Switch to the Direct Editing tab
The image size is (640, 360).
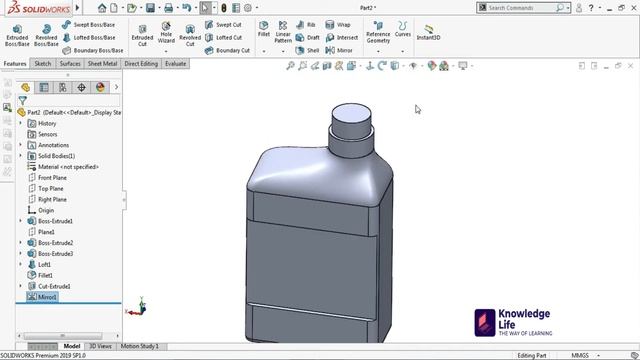point(141,64)
